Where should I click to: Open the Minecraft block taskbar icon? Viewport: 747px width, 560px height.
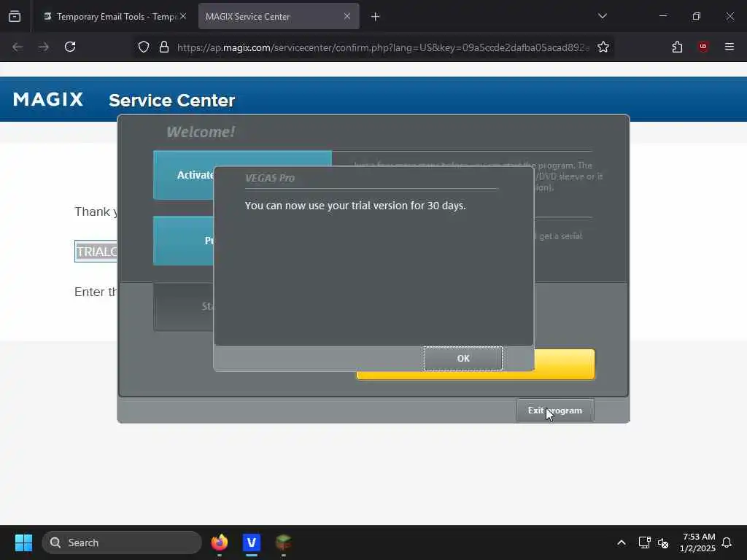click(x=284, y=542)
